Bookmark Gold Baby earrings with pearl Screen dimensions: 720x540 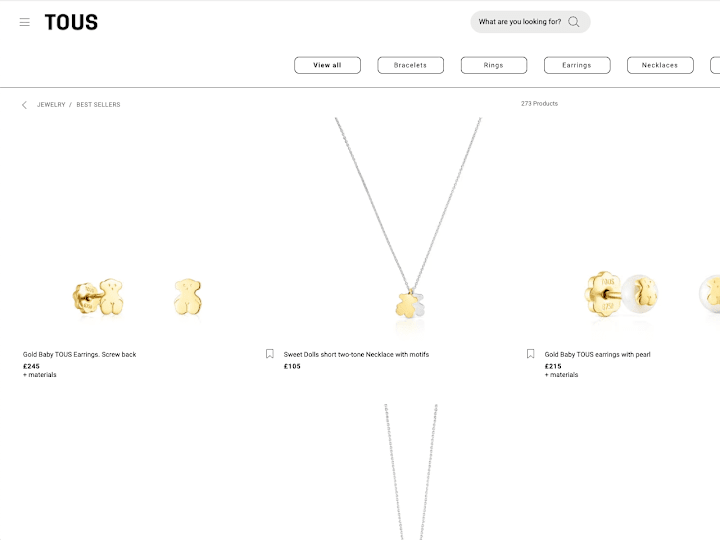pyautogui.click(x=531, y=354)
